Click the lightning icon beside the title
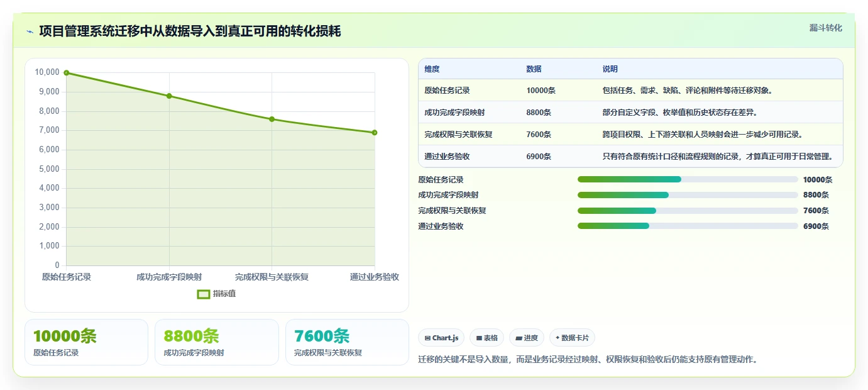 (x=30, y=31)
